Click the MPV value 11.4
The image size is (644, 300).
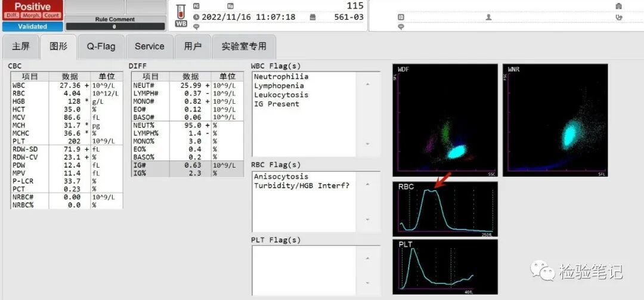pyautogui.click(x=72, y=173)
